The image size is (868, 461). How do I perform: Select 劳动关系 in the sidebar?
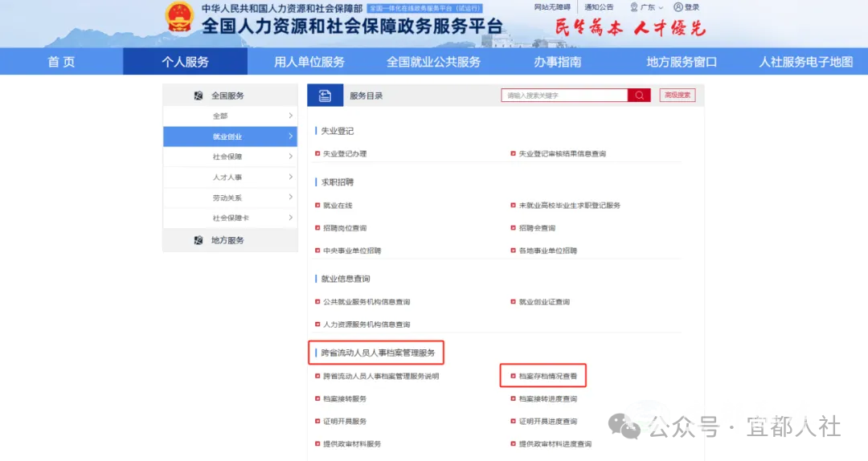[x=231, y=198]
